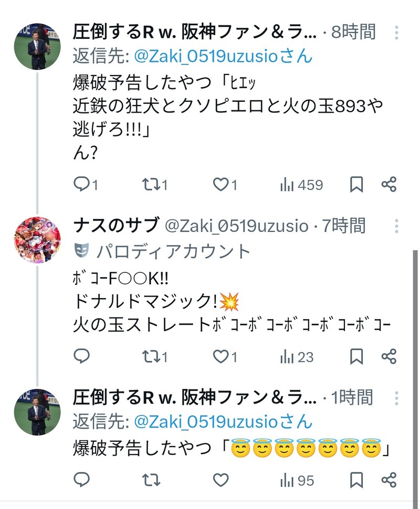Image resolution: width=420 pixels, height=509 pixels.
Task: View analytics showing 459 views
Action: coord(301,185)
